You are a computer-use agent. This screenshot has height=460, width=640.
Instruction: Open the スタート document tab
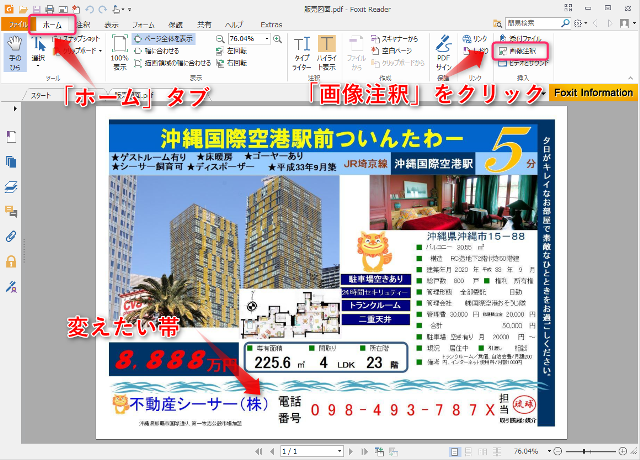click(x=42, y=95)
